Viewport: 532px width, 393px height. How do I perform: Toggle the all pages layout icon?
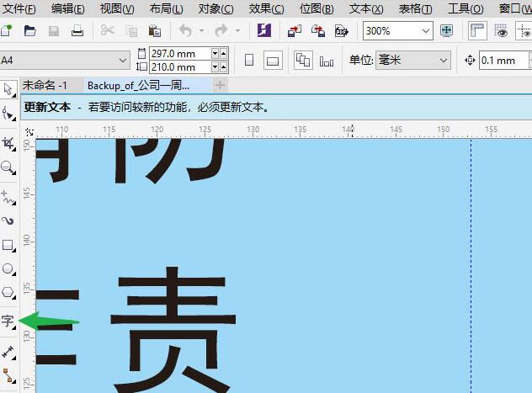tap(303, 61)
